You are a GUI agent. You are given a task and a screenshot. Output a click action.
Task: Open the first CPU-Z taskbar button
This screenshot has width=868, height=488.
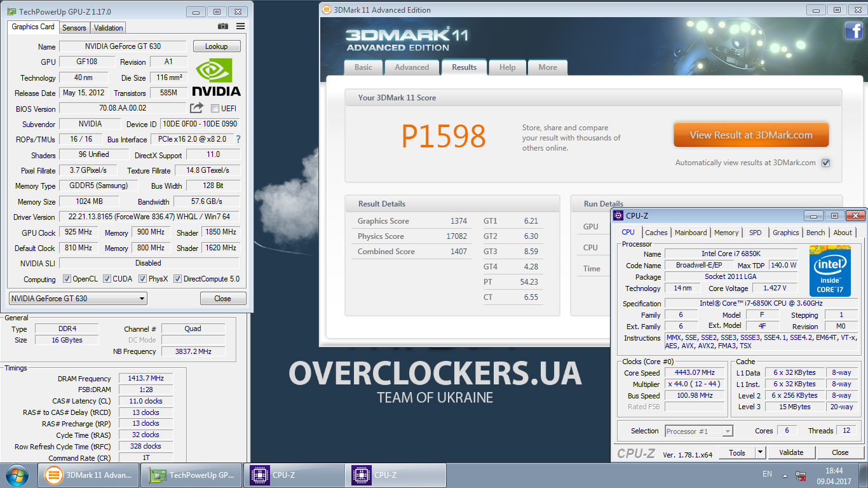tap(294, 475)
